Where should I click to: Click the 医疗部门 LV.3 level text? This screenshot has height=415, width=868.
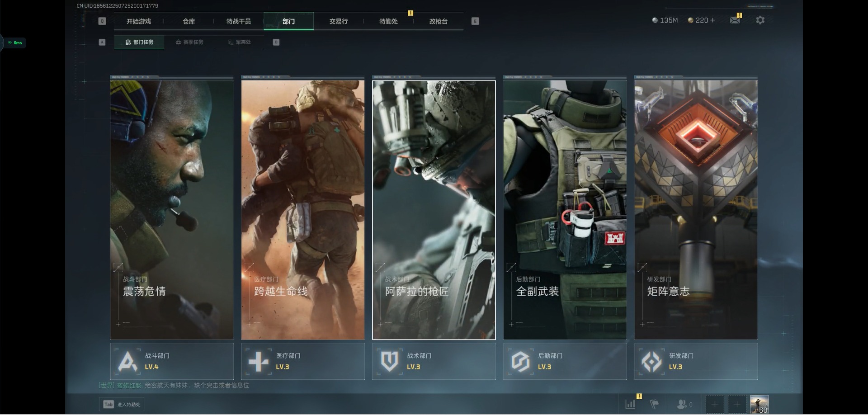(283, 367)
